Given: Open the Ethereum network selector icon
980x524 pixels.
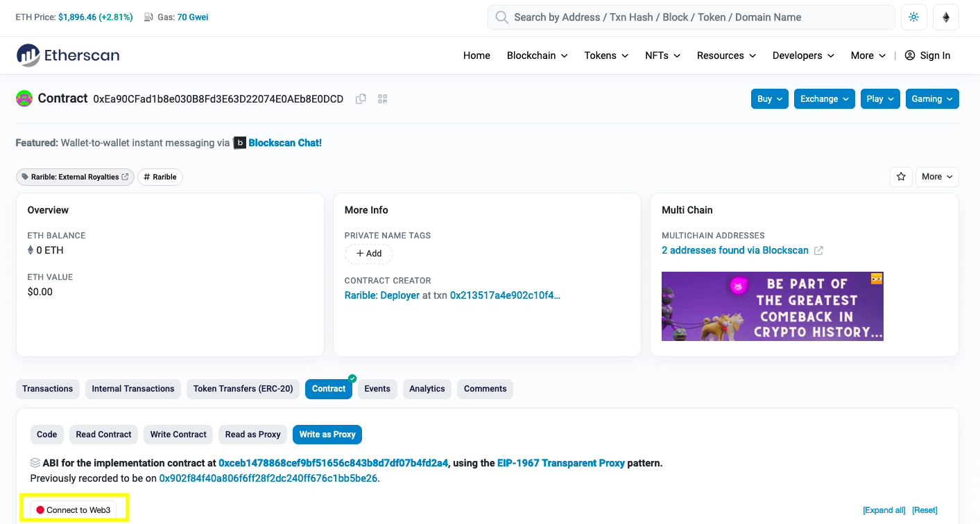Looking at the screenshot, I should tap(946, 17).
